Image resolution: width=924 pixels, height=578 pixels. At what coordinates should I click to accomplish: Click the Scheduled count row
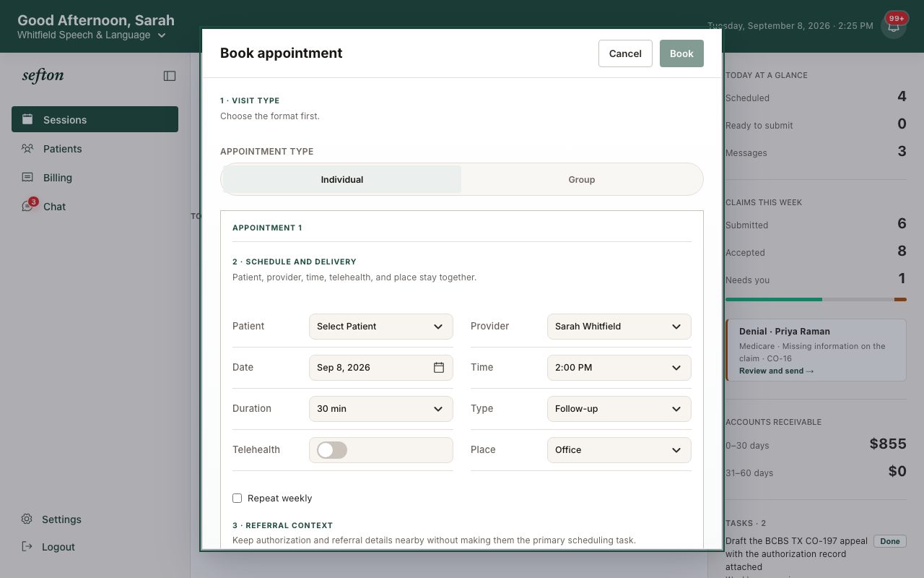[816, 98]
